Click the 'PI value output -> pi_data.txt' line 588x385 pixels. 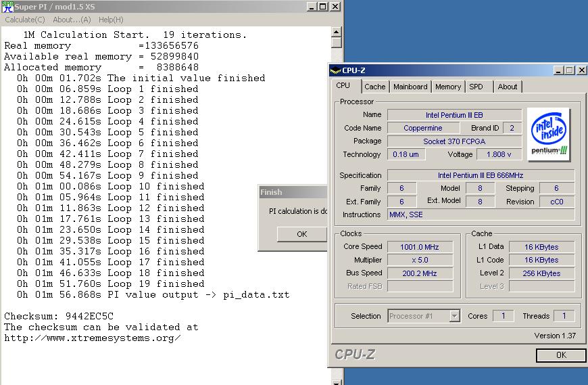click(x=153, y=295)
